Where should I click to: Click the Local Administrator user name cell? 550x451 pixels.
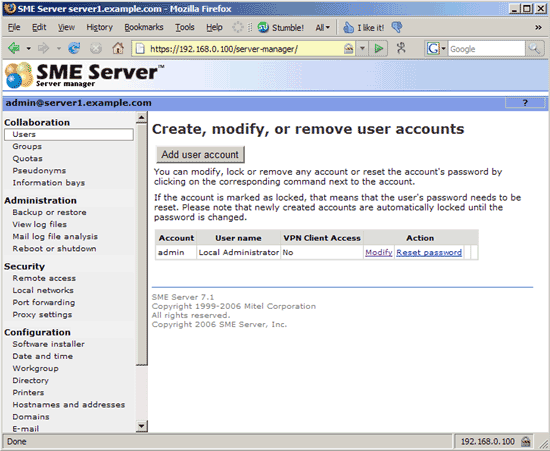point(239,253)
